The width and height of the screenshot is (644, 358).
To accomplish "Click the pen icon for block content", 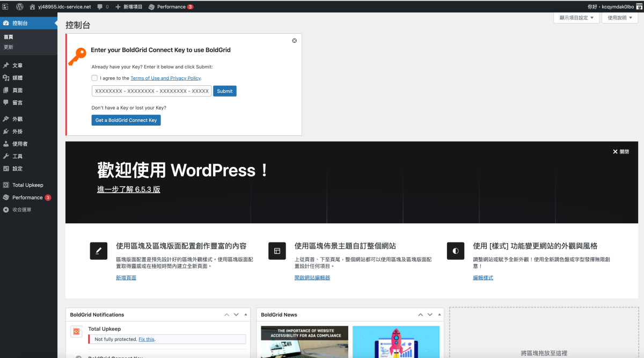I will 98,251.
